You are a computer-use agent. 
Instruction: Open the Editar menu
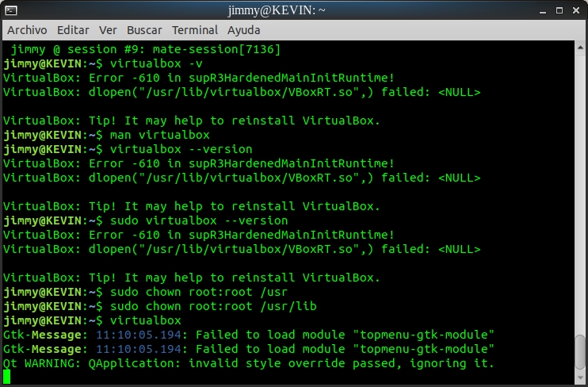[73, 30]
